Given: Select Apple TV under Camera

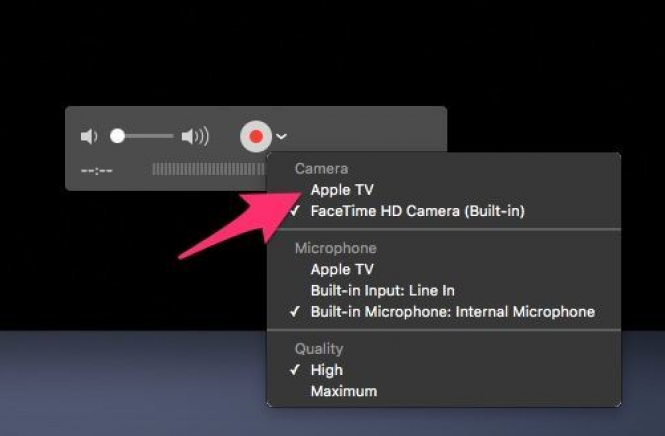Looking at the screenshot, I should 342,190.
